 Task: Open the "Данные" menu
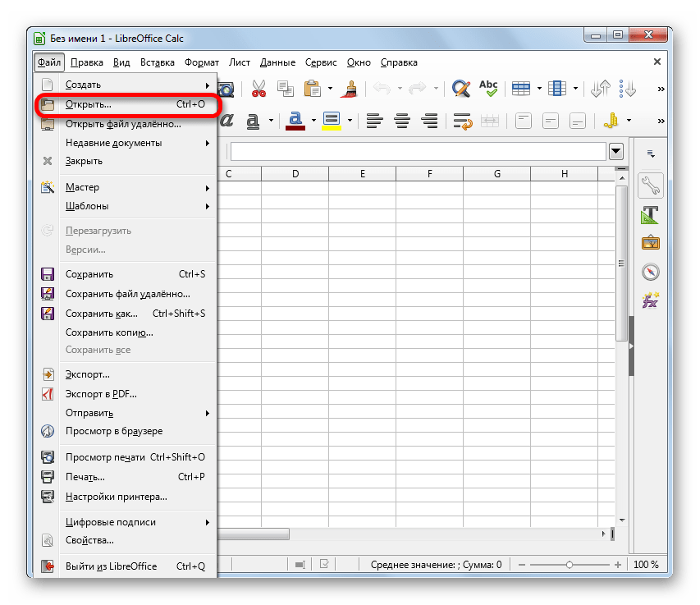click(277, 62)
